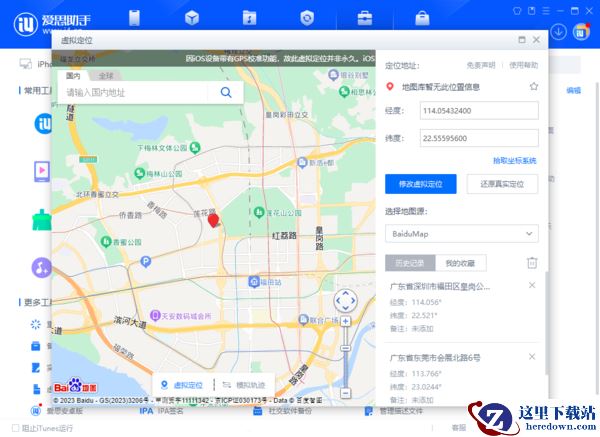Click the 修改虚拟定位 button

[421, 184]
